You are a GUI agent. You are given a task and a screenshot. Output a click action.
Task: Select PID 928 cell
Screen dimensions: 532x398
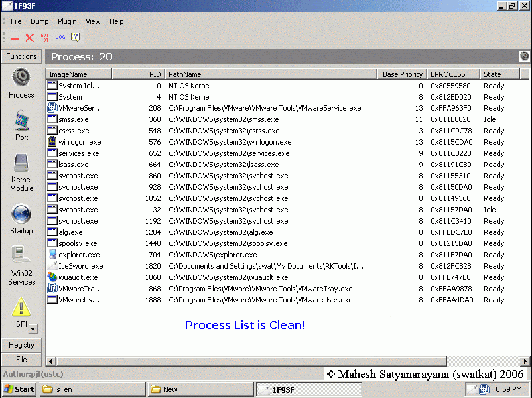click(155, 187)
